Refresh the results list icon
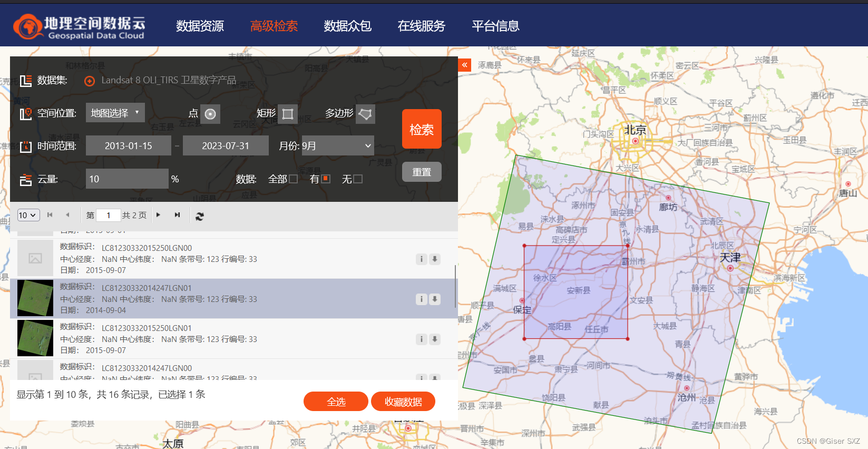This screenshot has height=449, width=868. [x=200, y=216]
